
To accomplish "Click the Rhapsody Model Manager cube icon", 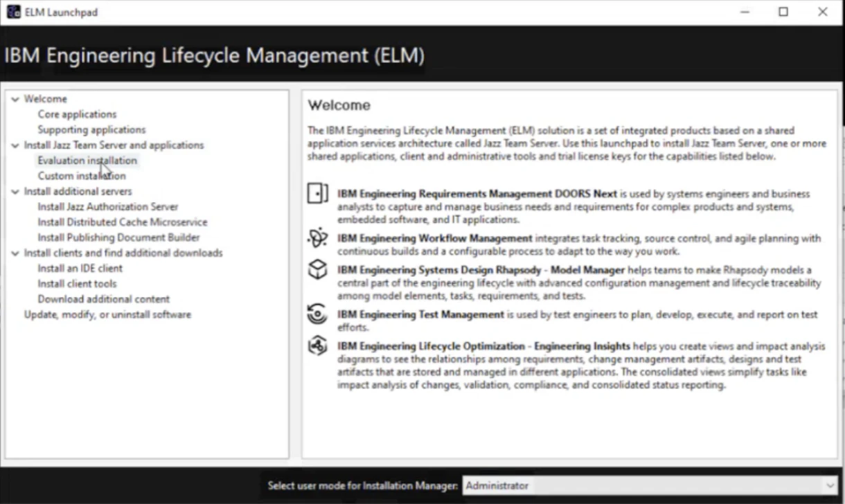I will [317, 270].
